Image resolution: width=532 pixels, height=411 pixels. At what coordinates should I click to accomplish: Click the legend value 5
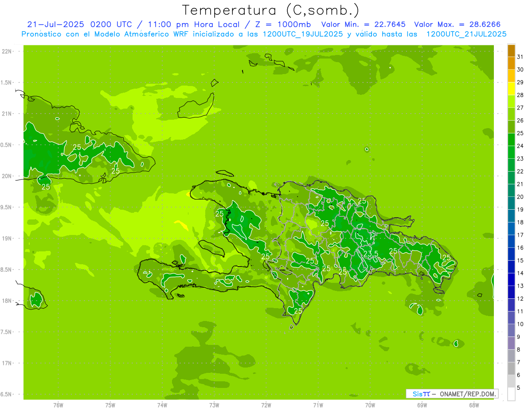tap(519, 388)
